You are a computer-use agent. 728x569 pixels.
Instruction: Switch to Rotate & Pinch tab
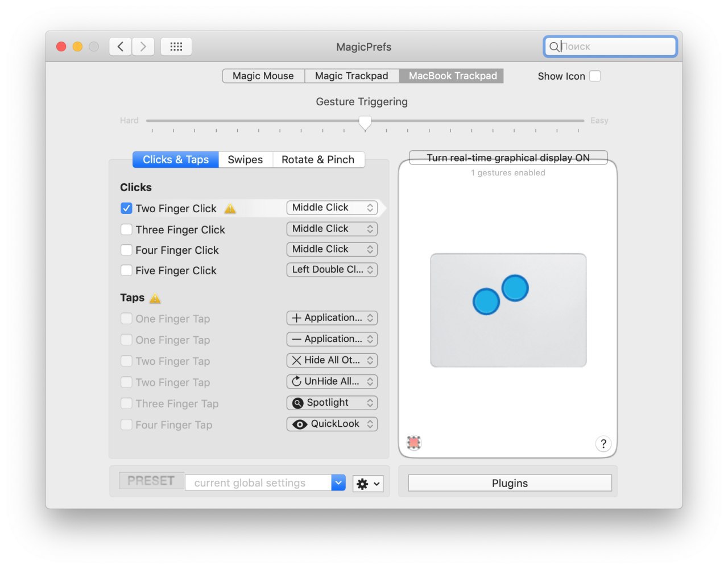(x=318, y=160)
